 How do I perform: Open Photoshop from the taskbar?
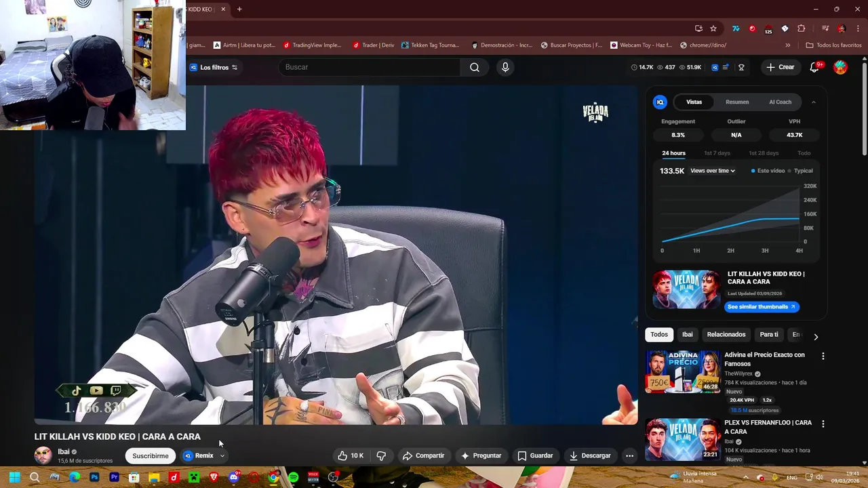pos(94,477)
